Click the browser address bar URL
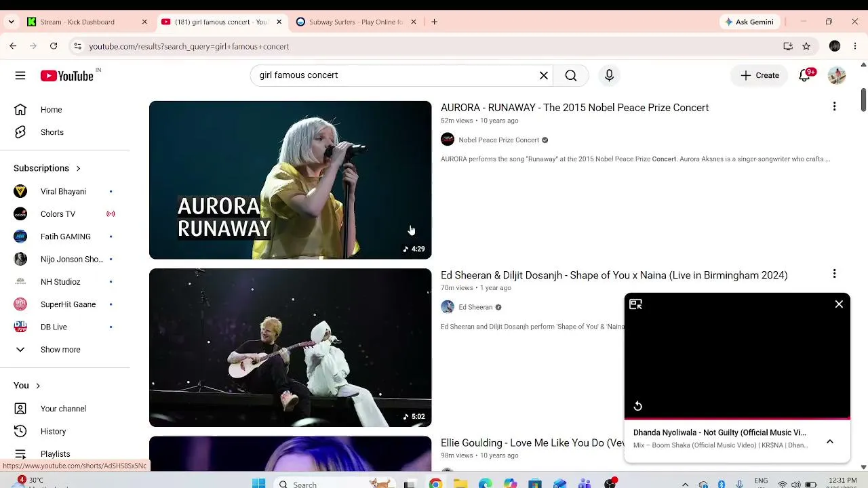Image resolution: width=868 pixels, height=488 pixels. tap(189, 47)
